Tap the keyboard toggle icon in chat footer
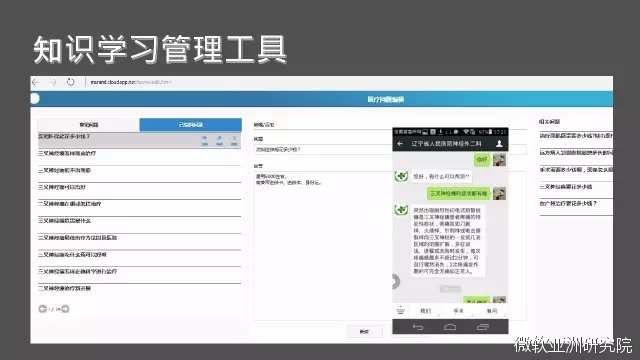 [400, 311]
